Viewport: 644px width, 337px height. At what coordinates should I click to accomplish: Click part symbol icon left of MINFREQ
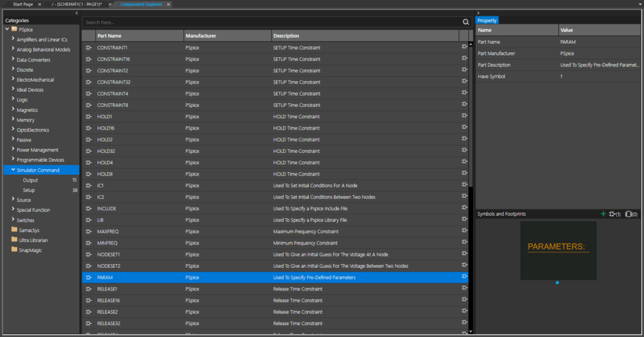(88, 243)
